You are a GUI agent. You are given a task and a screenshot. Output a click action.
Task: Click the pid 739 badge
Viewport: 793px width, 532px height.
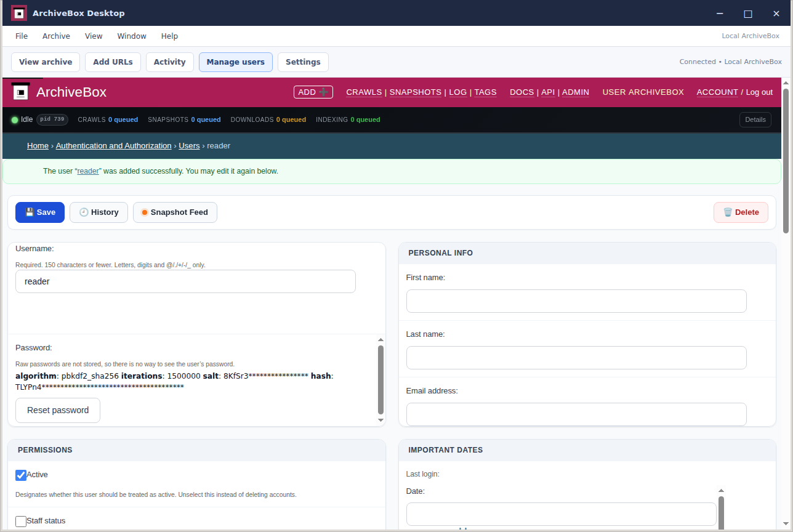click(x=52, y=119)
